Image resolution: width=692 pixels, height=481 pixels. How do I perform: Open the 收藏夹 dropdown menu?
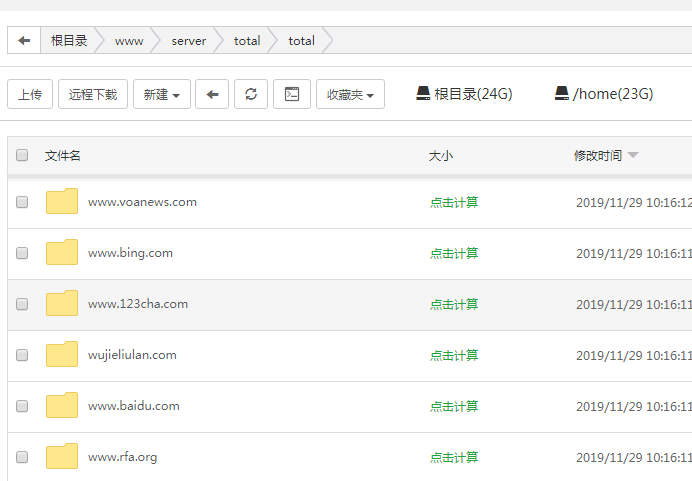coord(350,94)
